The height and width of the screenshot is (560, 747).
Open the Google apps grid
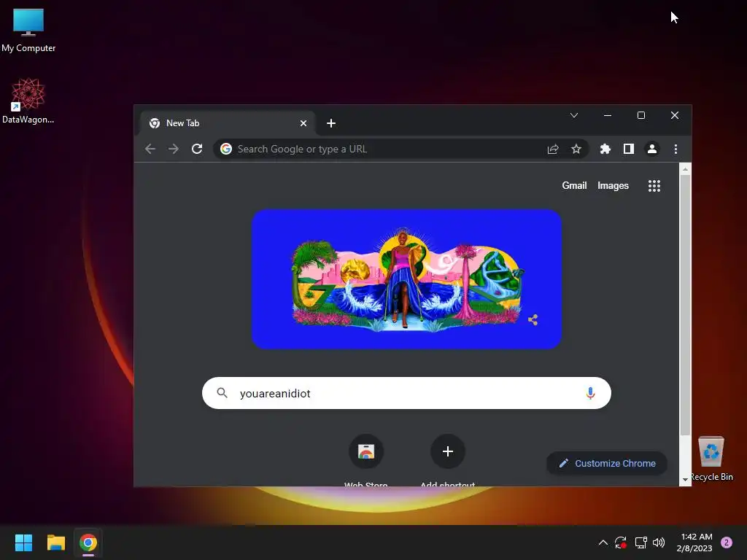(654, 186)
